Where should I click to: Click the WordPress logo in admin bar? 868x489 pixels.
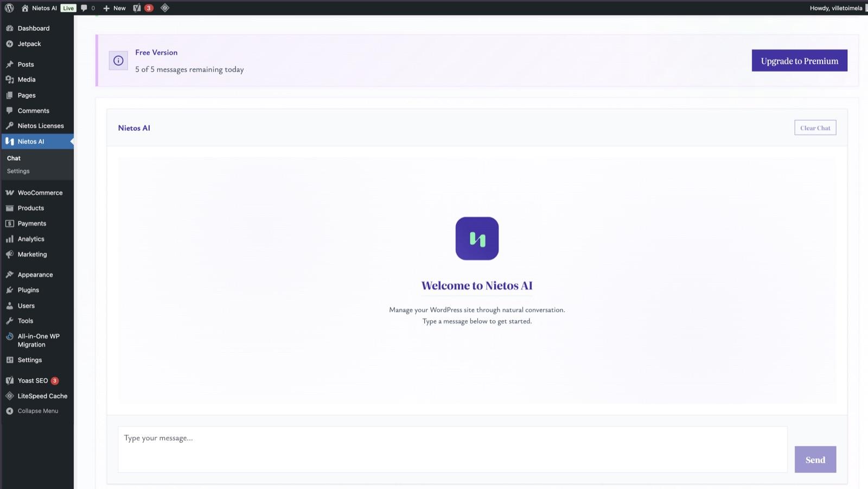9,8
